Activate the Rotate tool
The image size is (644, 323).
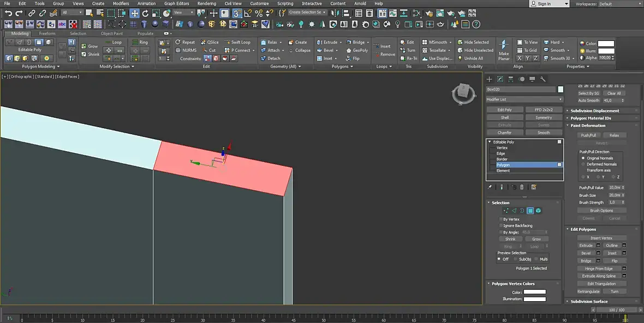pos(145,13)
